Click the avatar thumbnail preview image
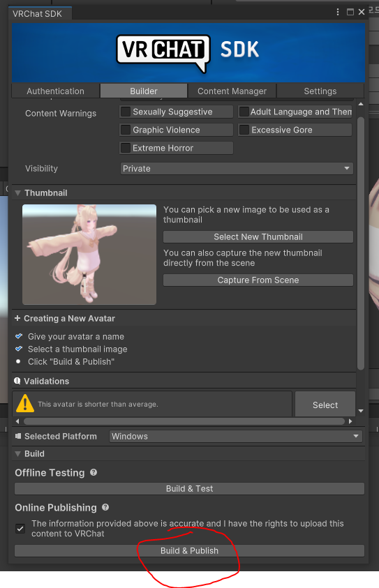 (89, 255)
